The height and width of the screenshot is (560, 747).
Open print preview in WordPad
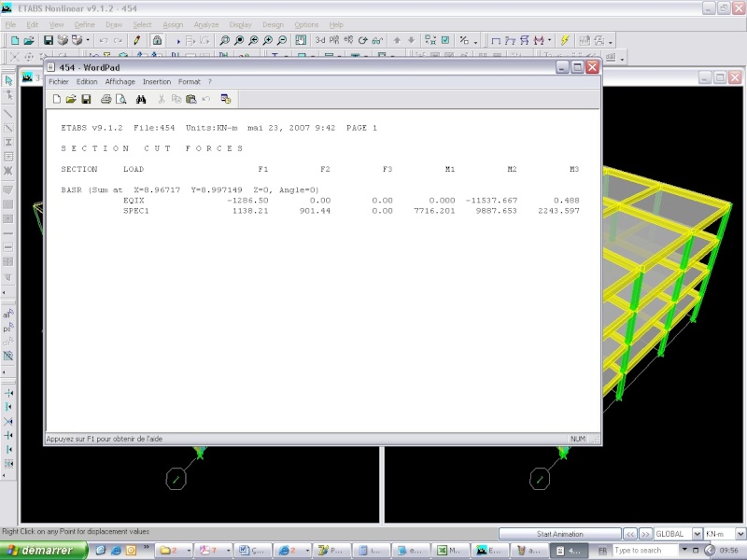pos(121,99)
